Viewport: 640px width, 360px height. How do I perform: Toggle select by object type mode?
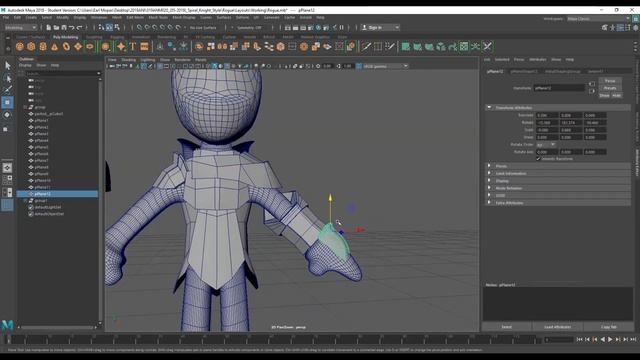(109, 27)
